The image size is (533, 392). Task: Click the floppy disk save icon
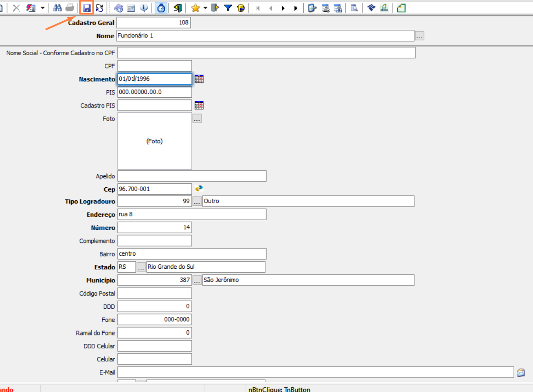[x=87, y=8]
